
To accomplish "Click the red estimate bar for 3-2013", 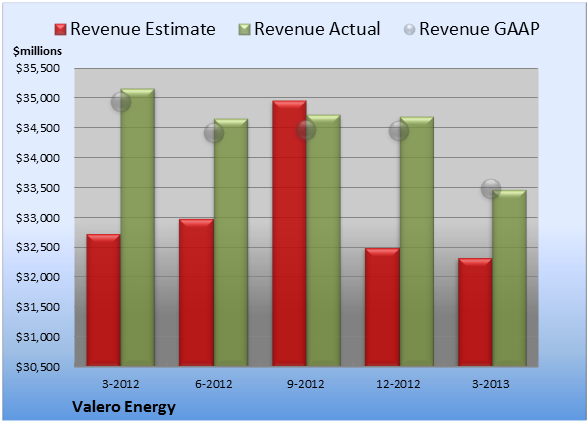I will click(475, 312).
